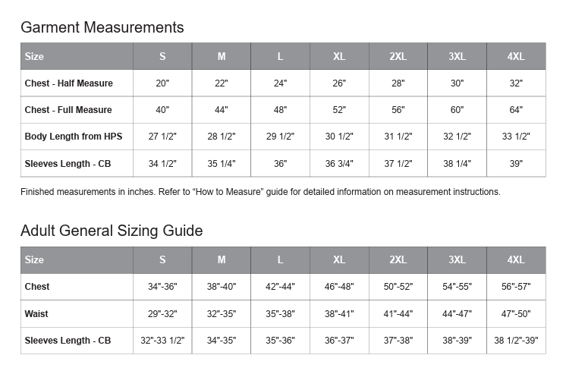Click the Body Length from HPS label
Viewport: 588px width, 374px height.
(73, 137)
